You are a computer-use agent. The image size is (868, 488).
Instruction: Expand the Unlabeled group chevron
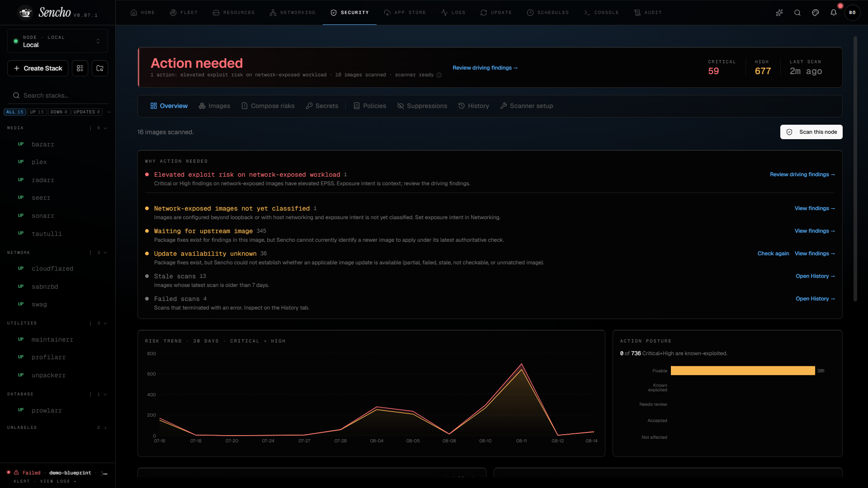(x=105, y=427)
